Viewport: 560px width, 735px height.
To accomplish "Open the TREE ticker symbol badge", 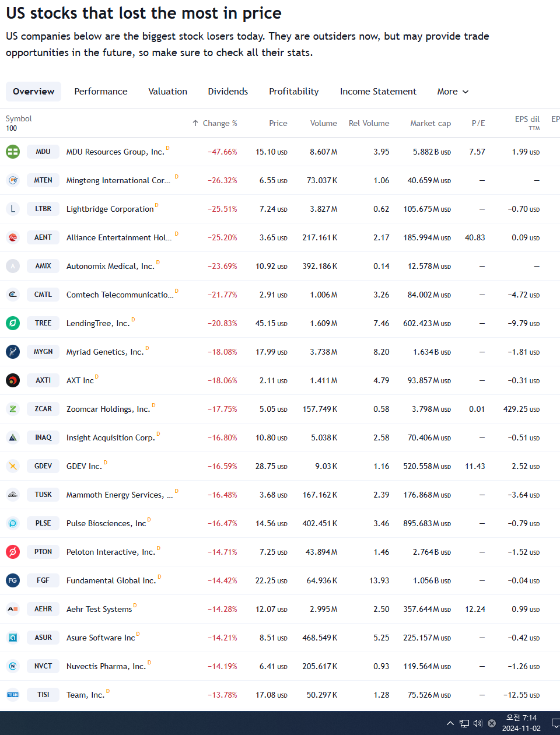I will 43,323.
